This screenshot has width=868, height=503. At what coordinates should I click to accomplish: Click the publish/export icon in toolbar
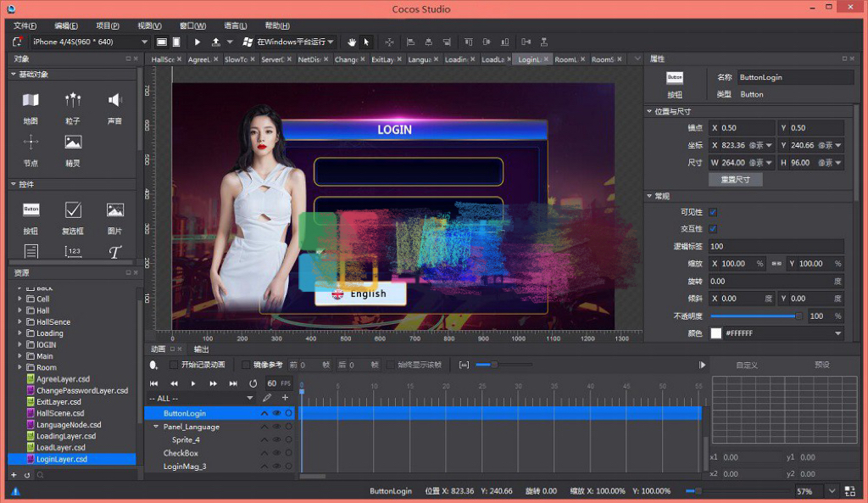[216, 42]
